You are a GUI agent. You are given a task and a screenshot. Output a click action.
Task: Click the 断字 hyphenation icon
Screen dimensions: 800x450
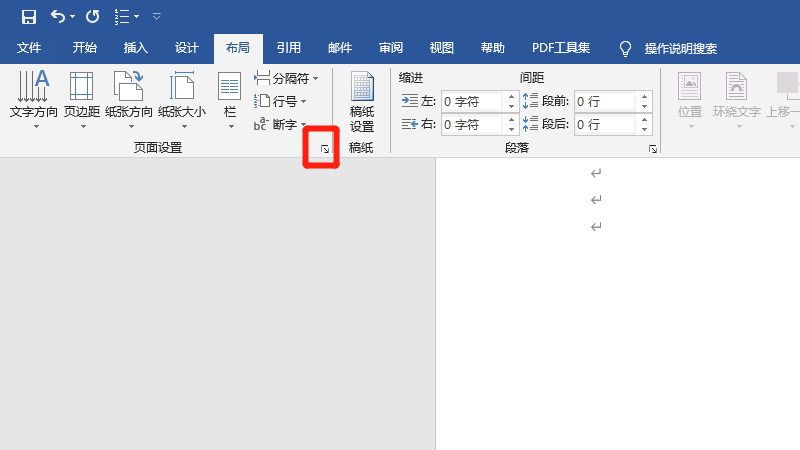[x=261, y=124]
